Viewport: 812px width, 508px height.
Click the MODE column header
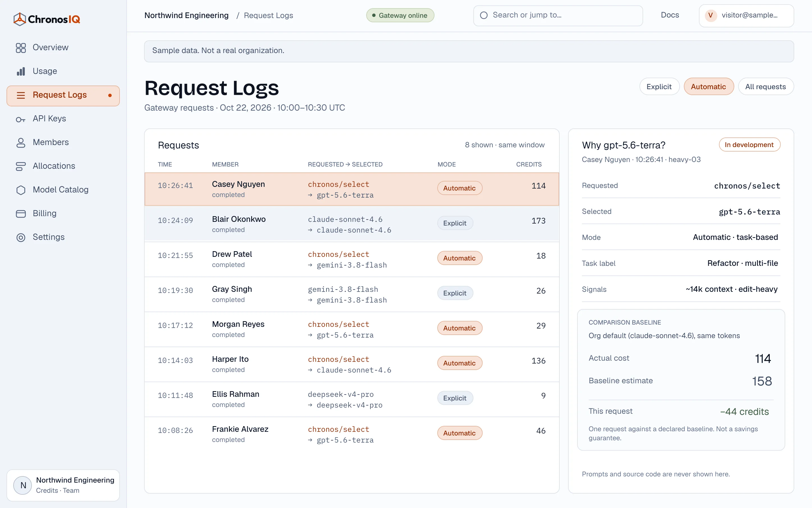pyautogui.click(x=447, y=164)
